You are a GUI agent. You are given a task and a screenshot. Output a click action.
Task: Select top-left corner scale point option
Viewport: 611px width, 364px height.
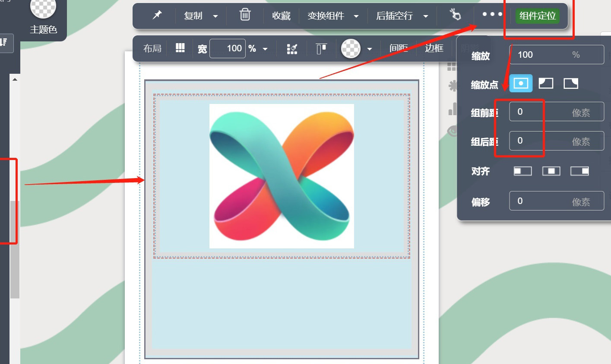(x=546, y=83)
